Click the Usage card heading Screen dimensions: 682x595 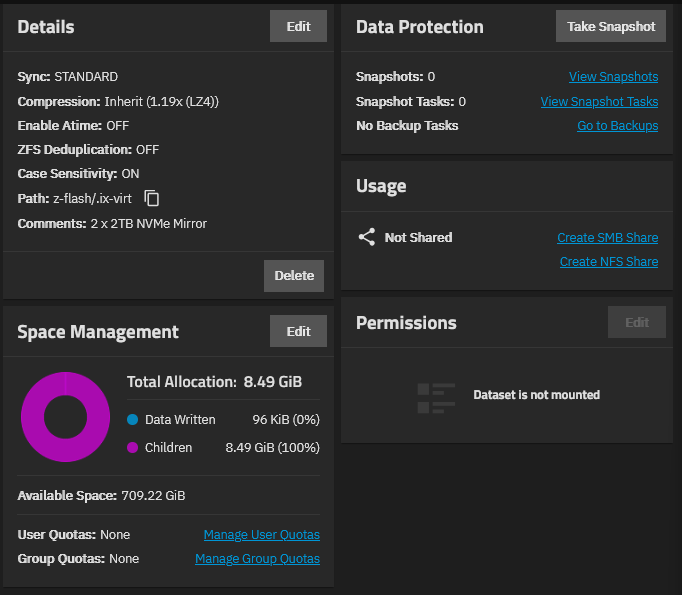point(381,186)
